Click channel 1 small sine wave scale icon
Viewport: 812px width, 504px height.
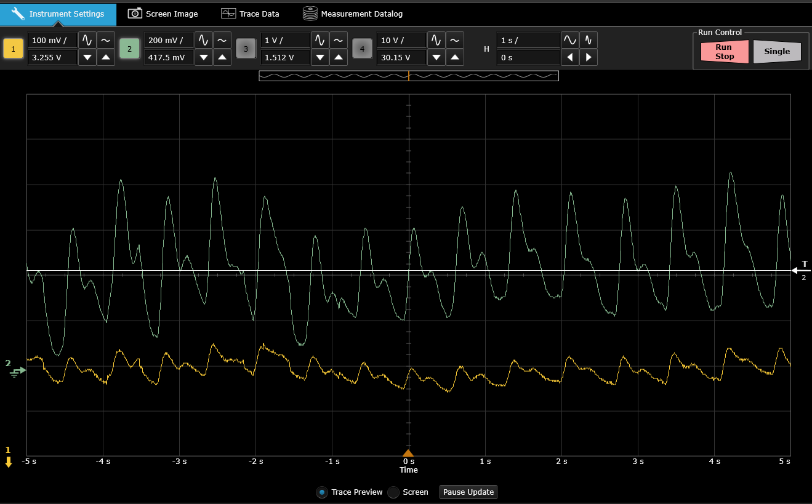point(106,40)
